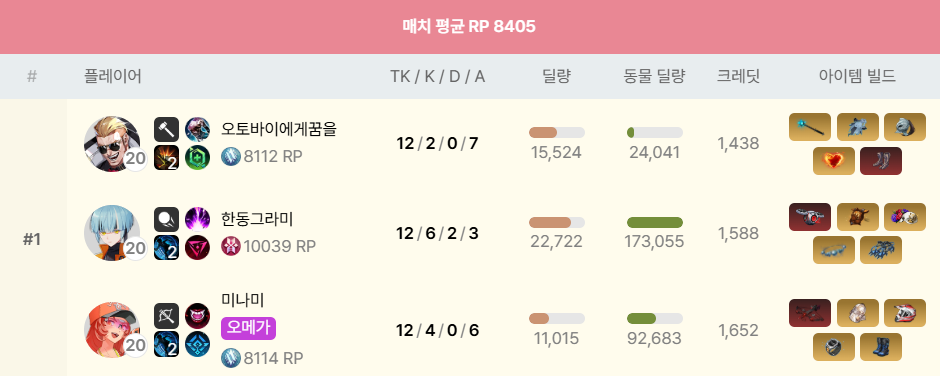Open player profile 오토바이에게꿈을

click(279, 128)
